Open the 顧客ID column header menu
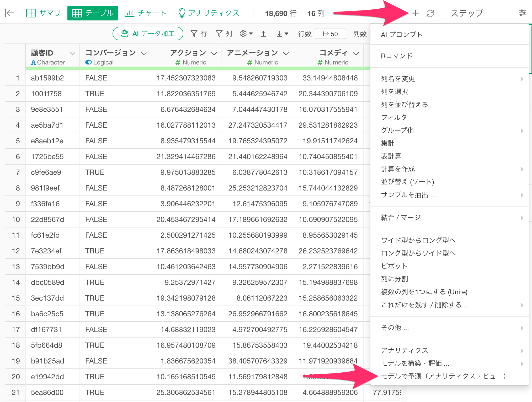This screenshot has height=402, width=532. [72, 53]
